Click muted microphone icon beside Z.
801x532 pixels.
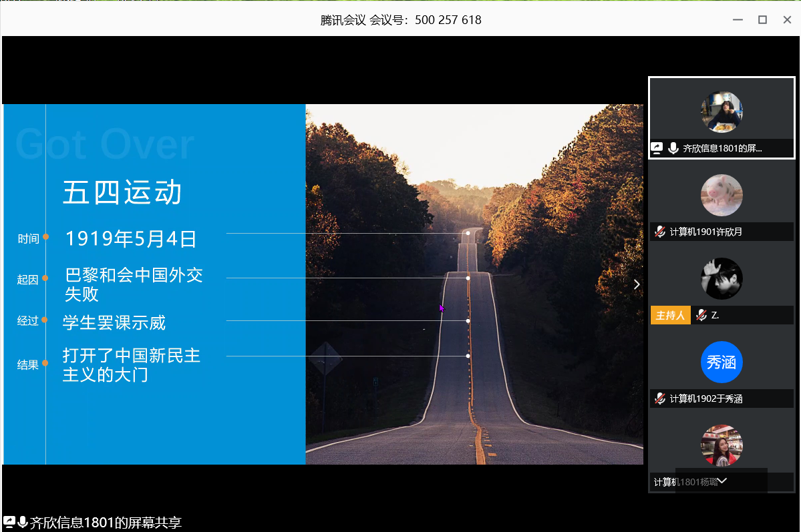pos(701,315)
